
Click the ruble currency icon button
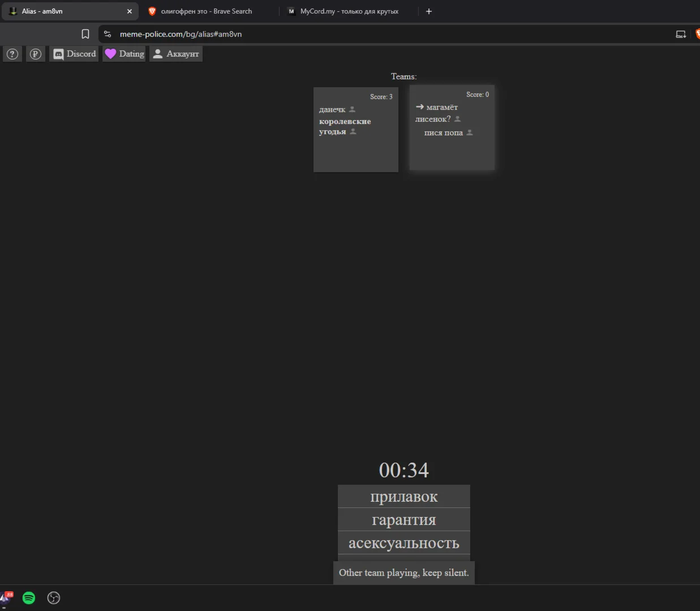pyautogui.click(x=36, y=54)
